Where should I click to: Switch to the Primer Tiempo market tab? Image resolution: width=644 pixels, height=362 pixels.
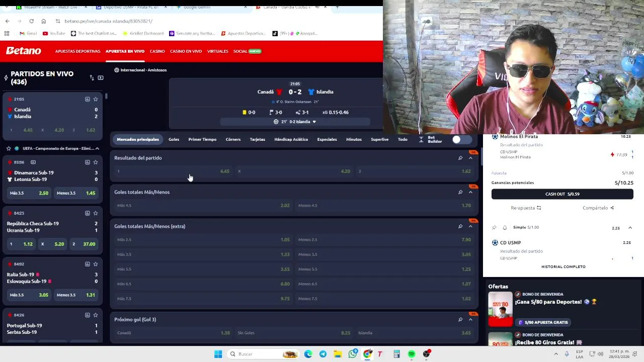coord(202,139)
